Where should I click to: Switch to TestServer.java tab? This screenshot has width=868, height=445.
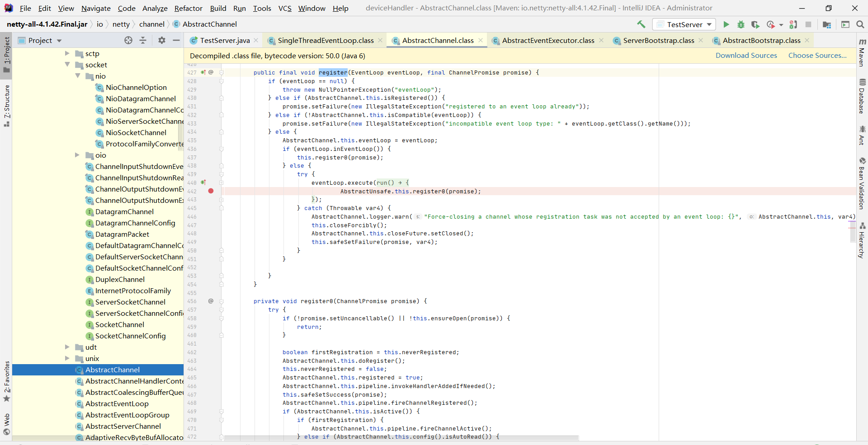[225, 41]
